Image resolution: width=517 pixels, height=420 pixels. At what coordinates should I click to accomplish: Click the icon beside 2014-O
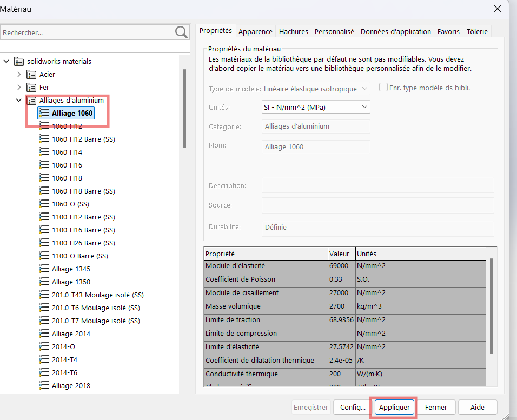click(43, 346)
